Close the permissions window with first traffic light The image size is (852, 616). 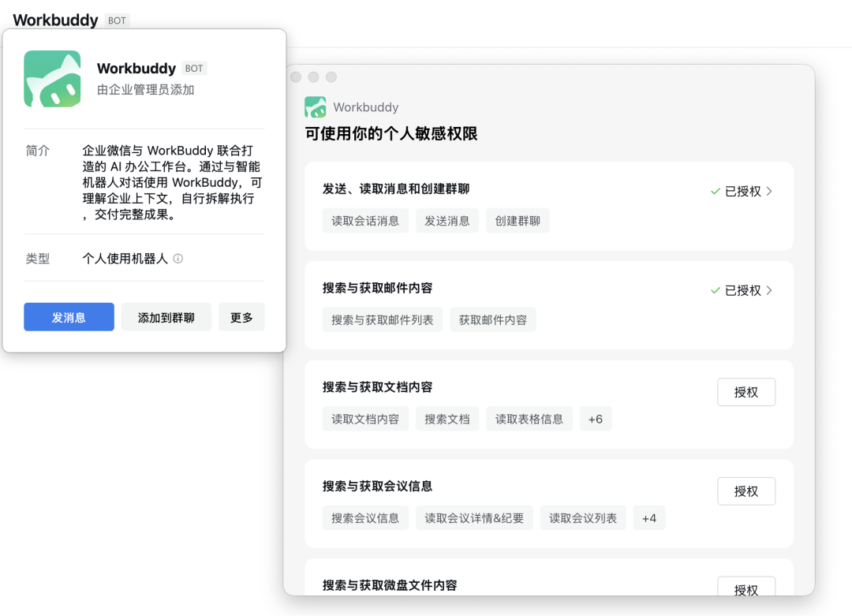click(x=296, y=77)
